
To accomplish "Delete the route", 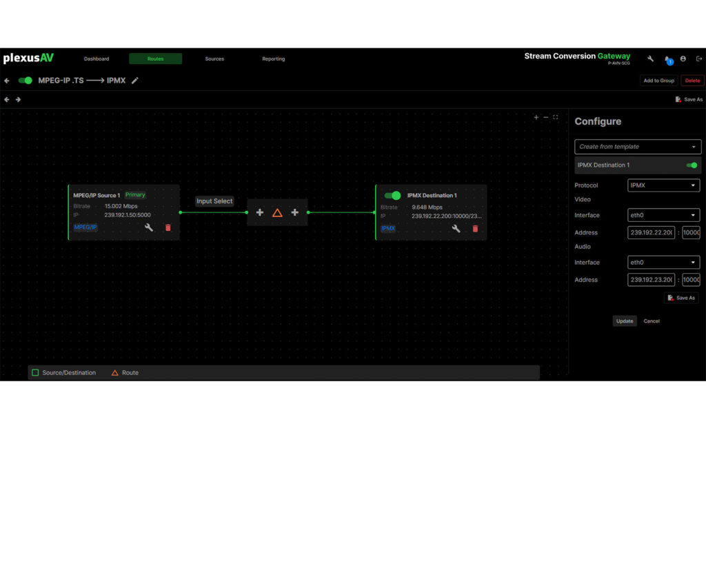I will coord(692,81).
